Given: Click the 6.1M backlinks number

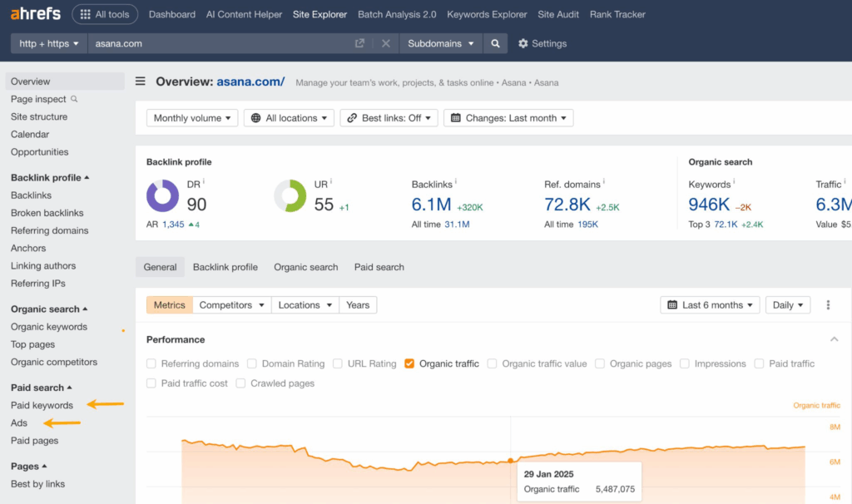Looking at the screenshot, I should point(432,204).
